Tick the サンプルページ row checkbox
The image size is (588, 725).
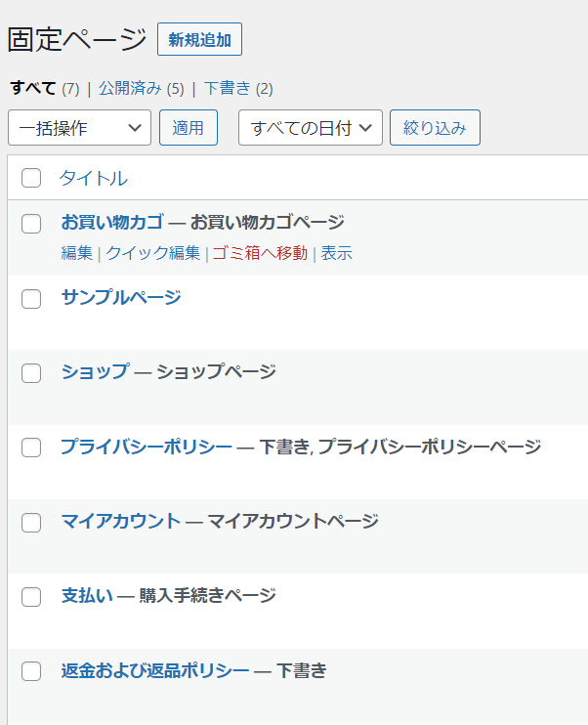[31, 298]
